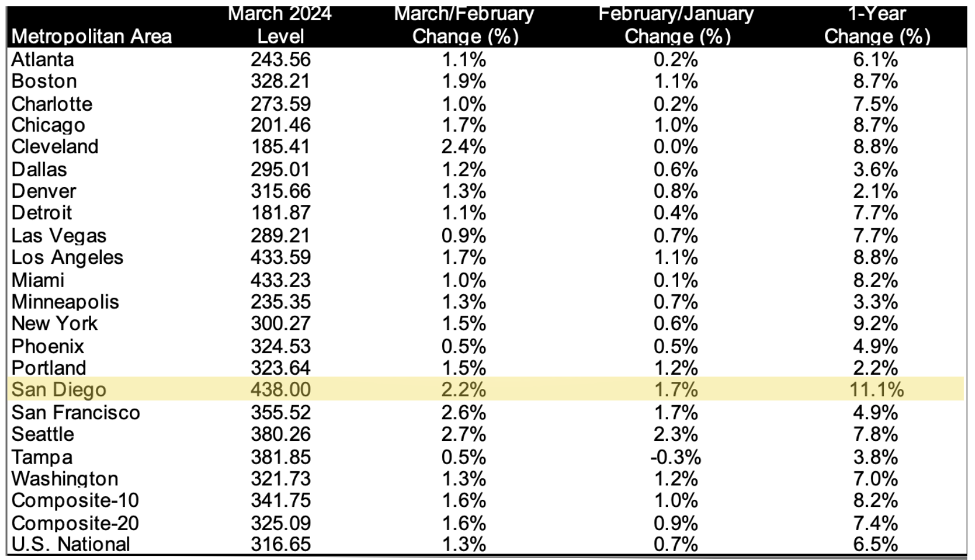
Task: Click the Composite-20 row label
Action: [x=75, y=523]
